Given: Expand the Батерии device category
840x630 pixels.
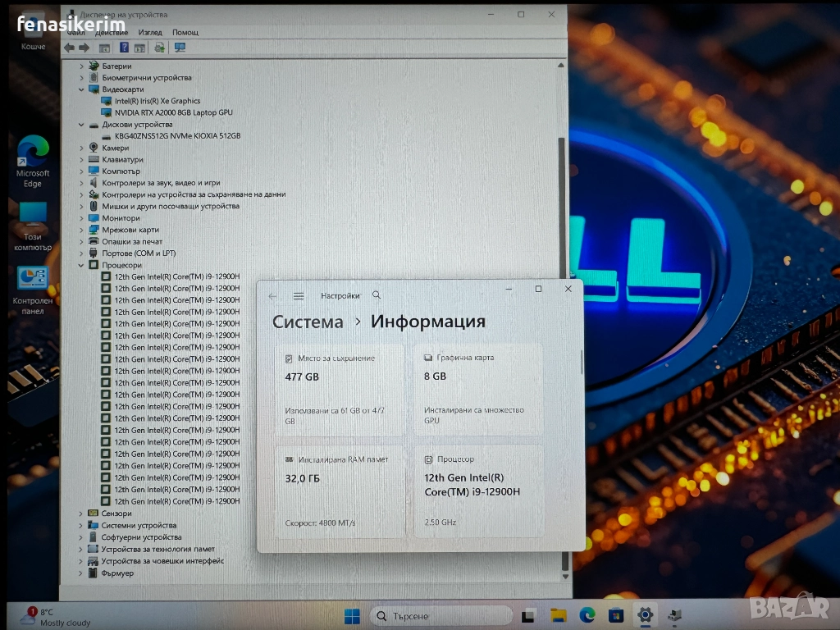Looking at the screenshot, I should (x=81, y=66).
